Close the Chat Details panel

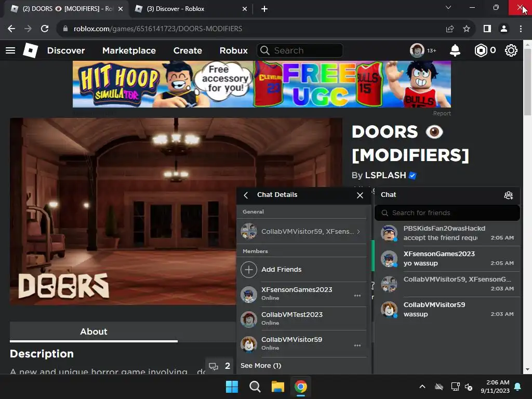(x=360, y=195)
